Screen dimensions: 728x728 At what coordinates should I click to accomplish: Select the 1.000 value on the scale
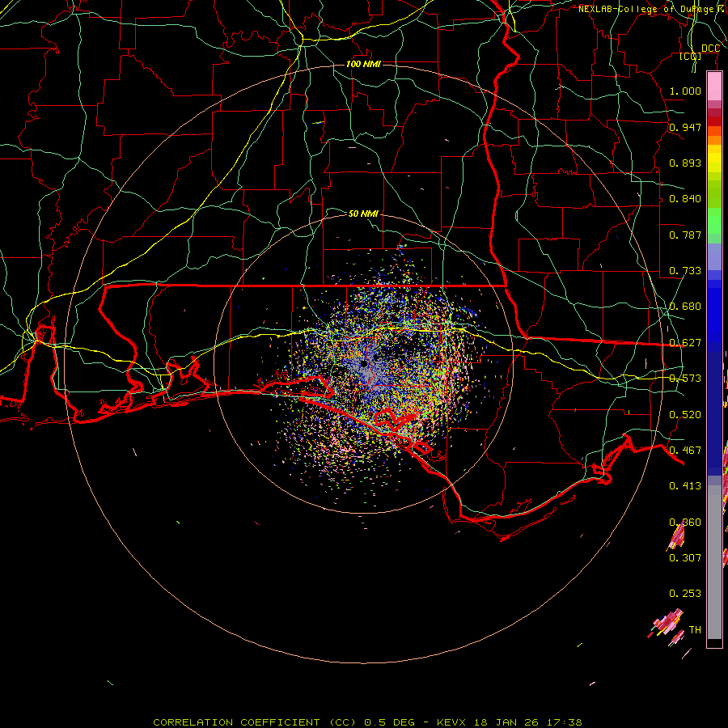(x=685, y=91)
